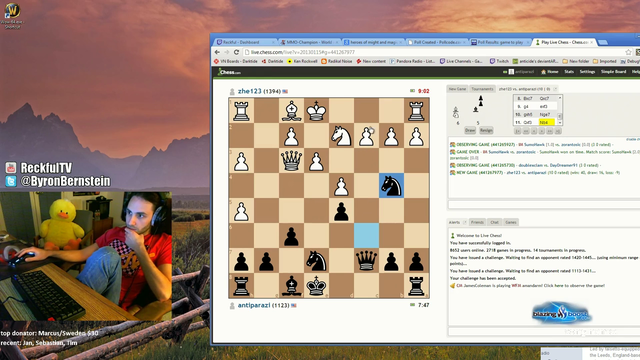Screen dimensions: 640x360
Task: Open the Pandora Radio bookmark
Action: (413, 61)
